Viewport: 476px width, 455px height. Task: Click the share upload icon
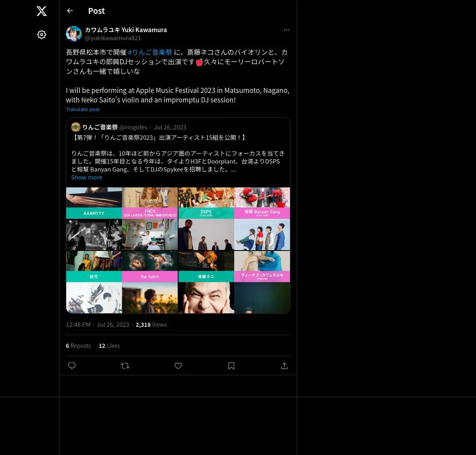tap(284, 366)
